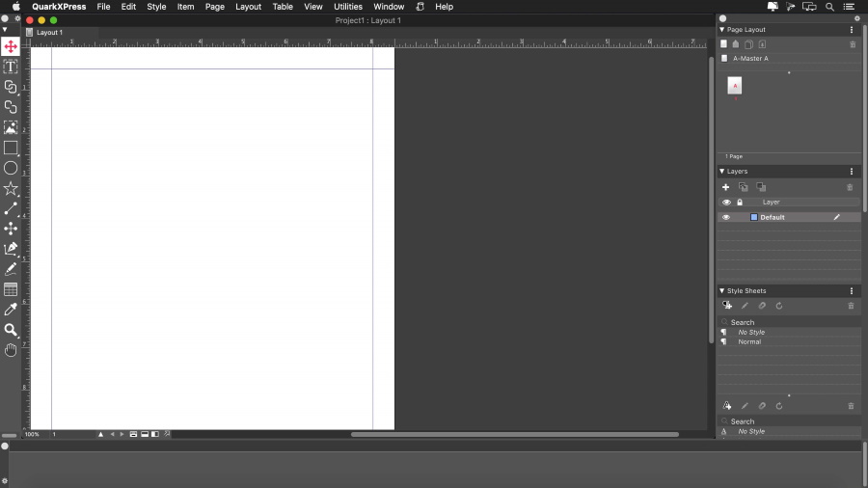Select the Eyedropper tool
The image size is (868, 488).
tap(11, 310)
